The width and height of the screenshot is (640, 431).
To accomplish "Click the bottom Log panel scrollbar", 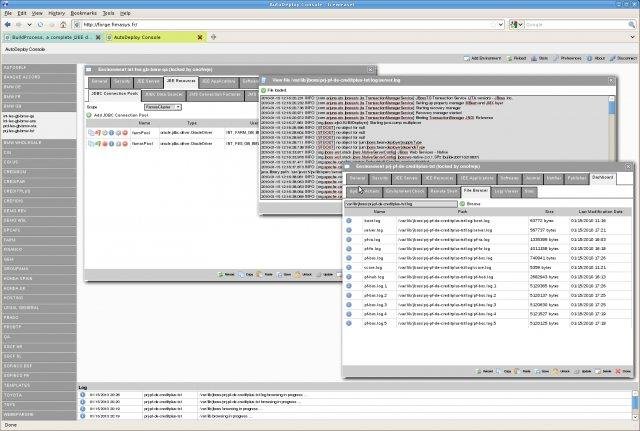I will [635, 404].
